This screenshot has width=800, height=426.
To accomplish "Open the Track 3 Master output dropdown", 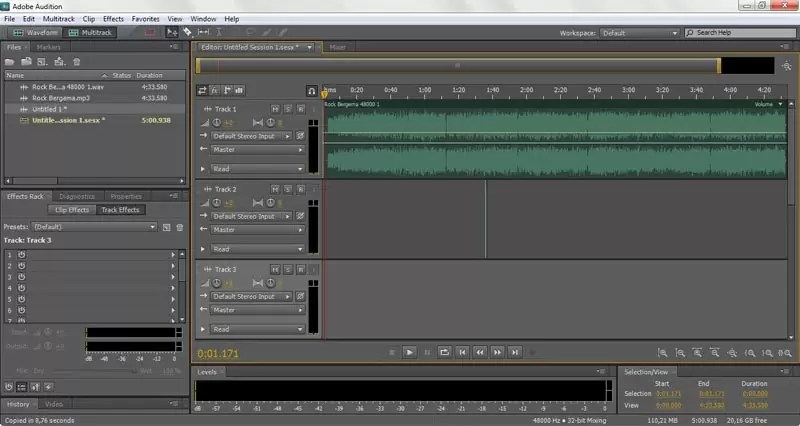I will [258, 310].
